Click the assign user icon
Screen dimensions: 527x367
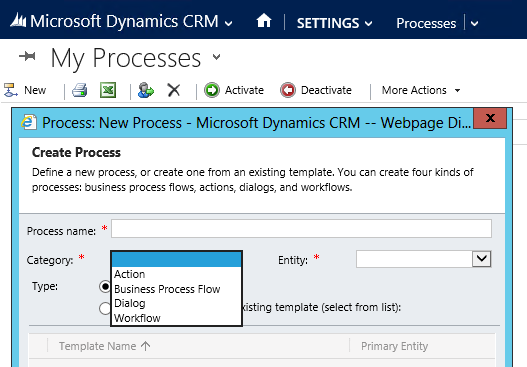coord(146,90)
